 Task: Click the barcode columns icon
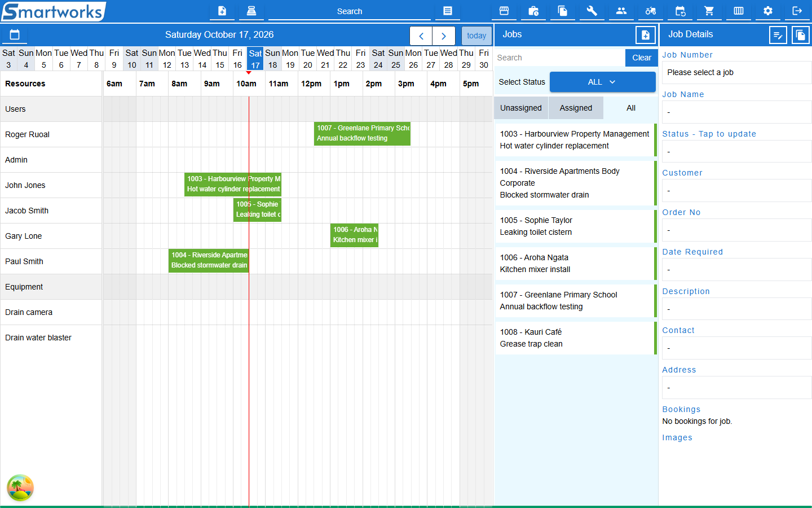pos(739,11)
